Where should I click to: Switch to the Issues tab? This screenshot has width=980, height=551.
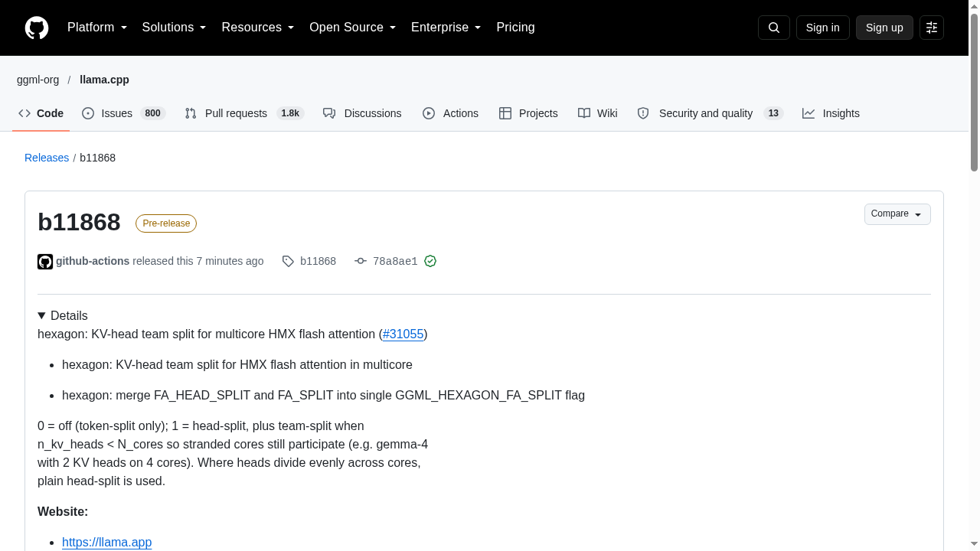pyautogui.click(x=124, y=113)
